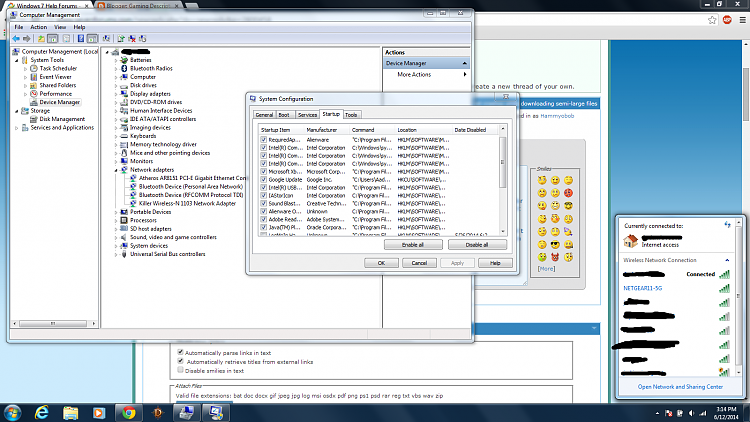750x422 pixels.
Task: Collapse the System Tools tree node
Action: coord(17,60)
